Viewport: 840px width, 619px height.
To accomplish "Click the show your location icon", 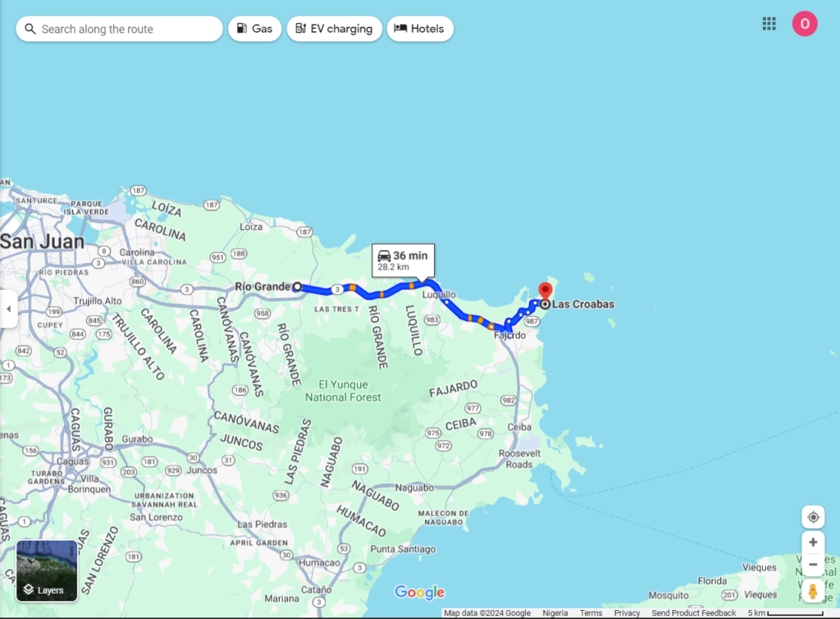I will pos(813,517).
